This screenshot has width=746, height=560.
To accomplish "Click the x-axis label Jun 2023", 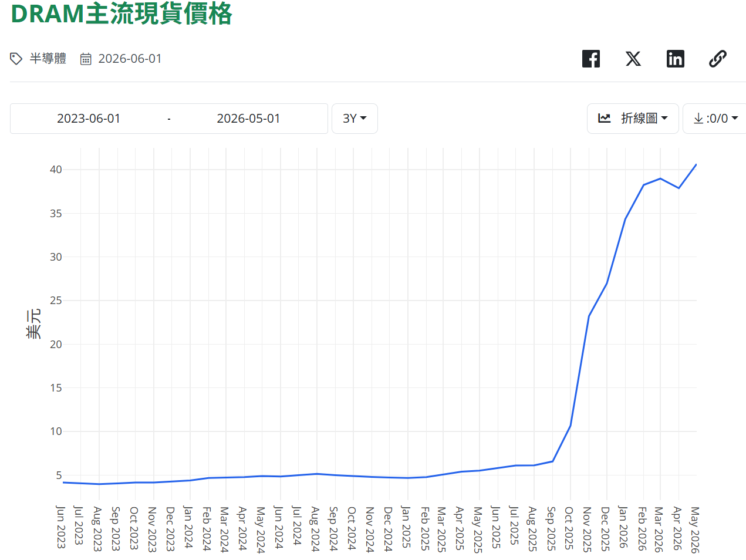I will point(60,527).
